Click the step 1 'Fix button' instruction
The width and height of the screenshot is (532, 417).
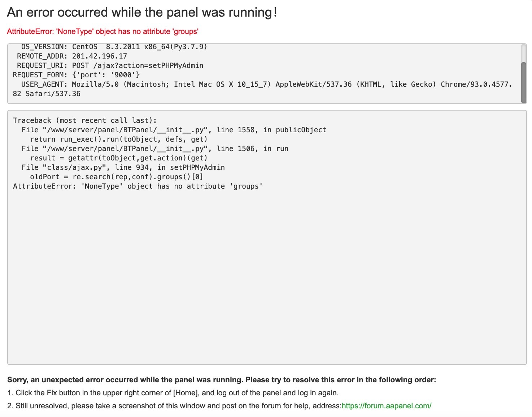[173, 393]
